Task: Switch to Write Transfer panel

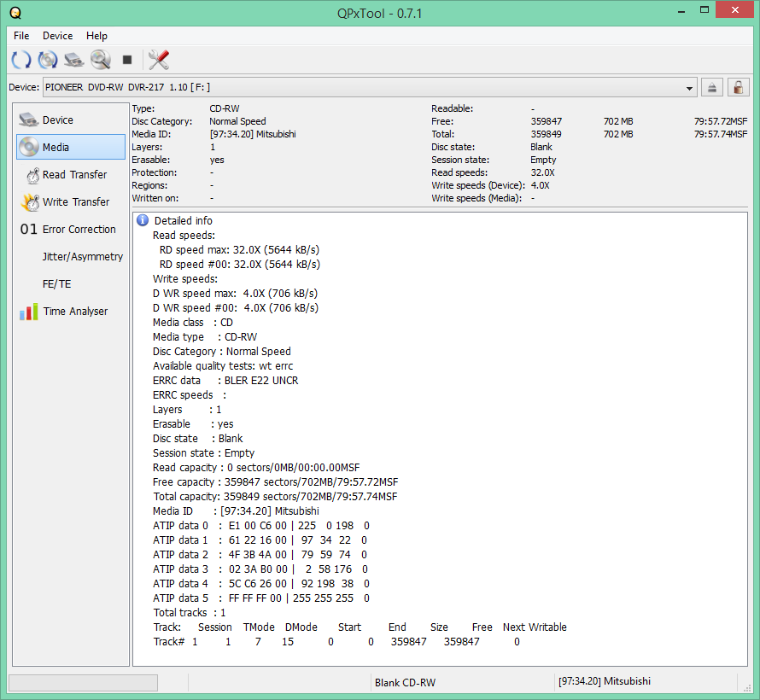Action: (71, 202)
